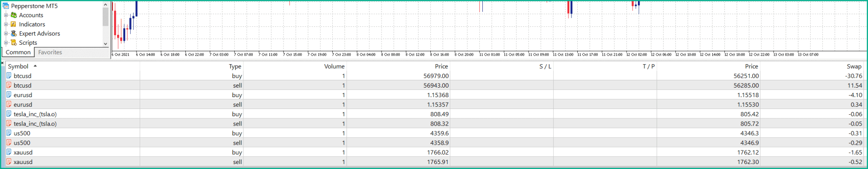Click the open price 4358.9

[439, 143]
